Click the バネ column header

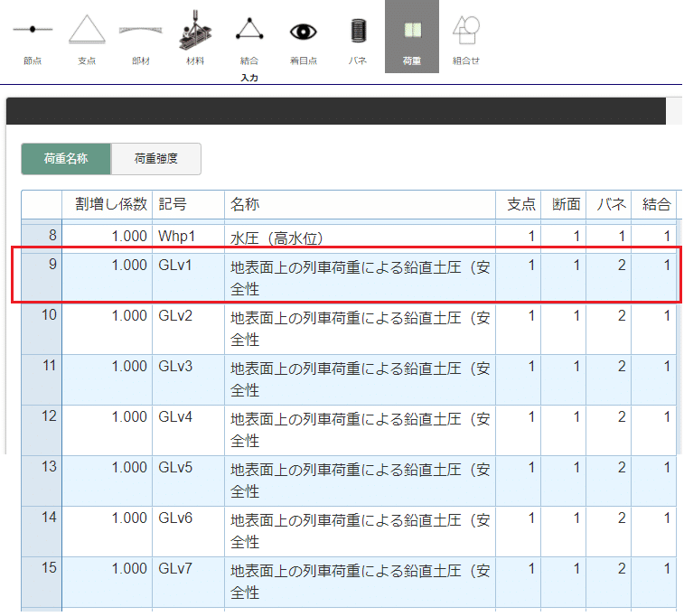pyautogui.click(x=608, y=204)
